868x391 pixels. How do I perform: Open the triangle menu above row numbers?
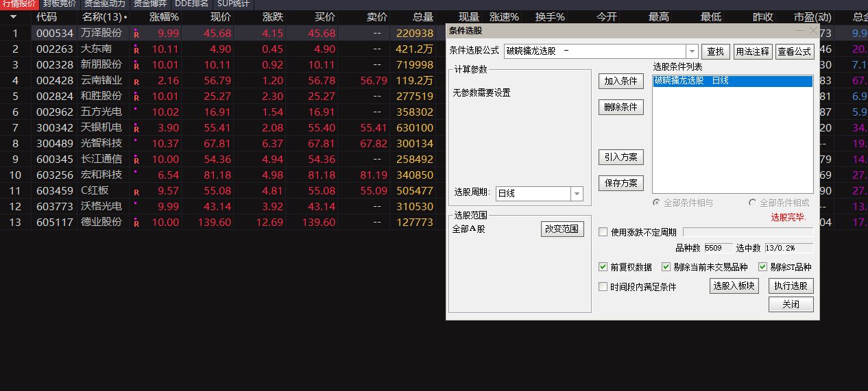(x=13, y=17)
